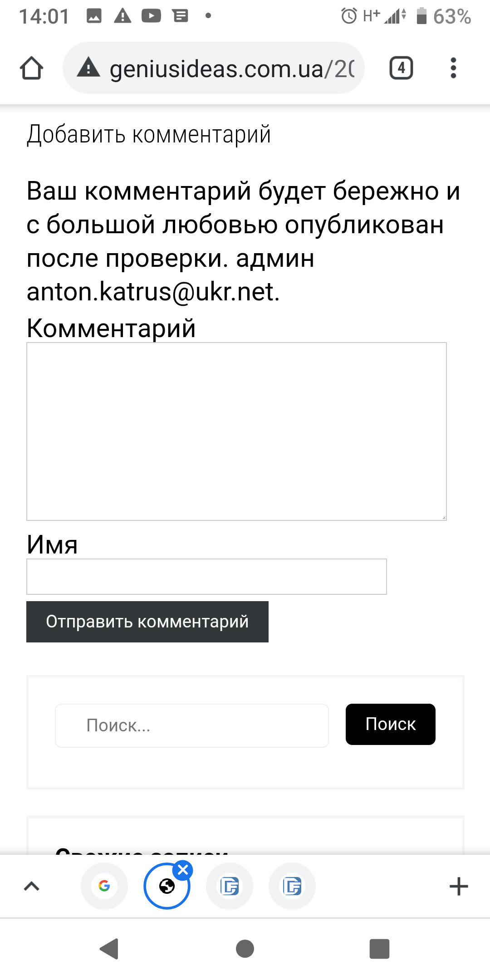Add a new tab with plus icon
490x980 pixels.
click(459, 886)
